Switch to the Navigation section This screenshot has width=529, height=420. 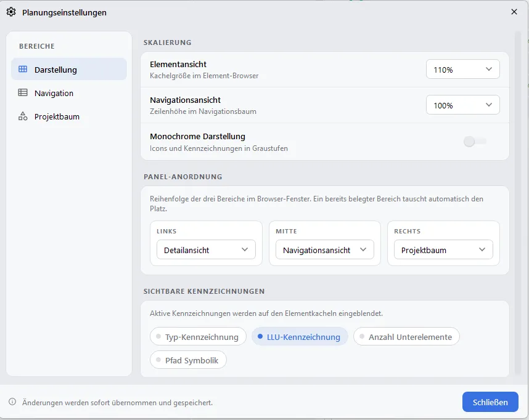click(x=69, y=93)
